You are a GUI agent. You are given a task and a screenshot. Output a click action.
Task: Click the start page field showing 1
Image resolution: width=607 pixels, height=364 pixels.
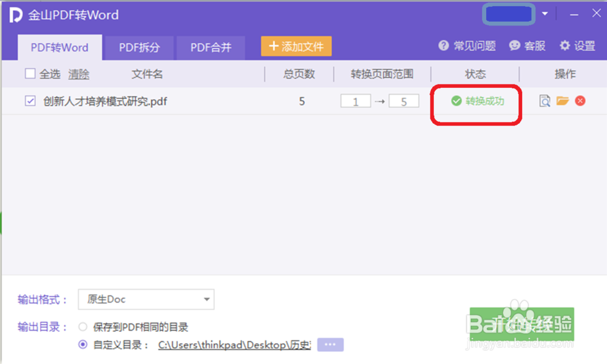(x=355, y=101)
